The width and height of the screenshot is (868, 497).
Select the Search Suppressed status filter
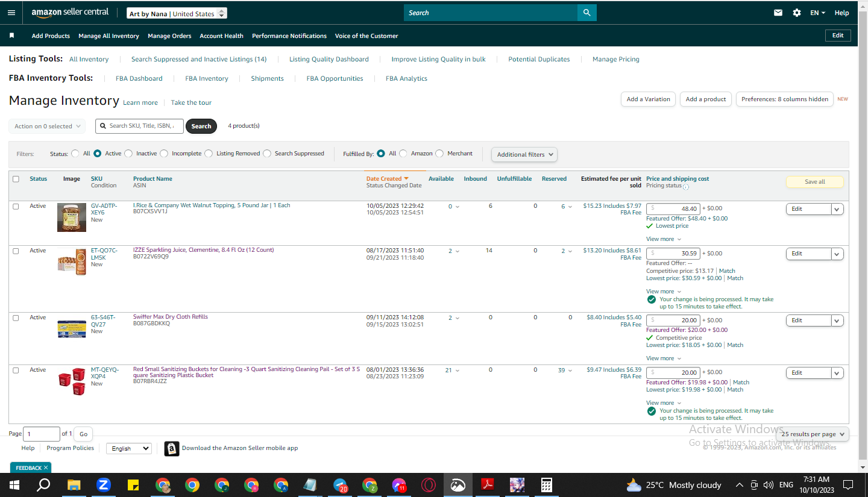(267, 154)
